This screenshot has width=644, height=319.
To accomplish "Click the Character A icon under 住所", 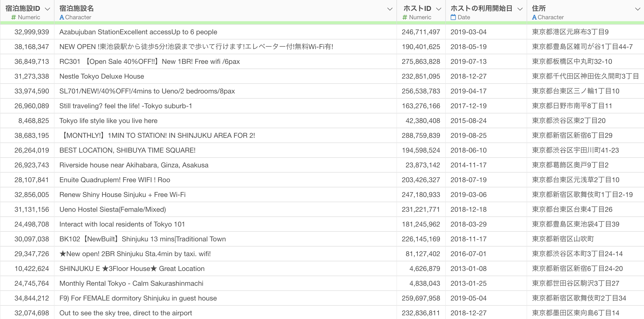I will [x=534, y=17].
